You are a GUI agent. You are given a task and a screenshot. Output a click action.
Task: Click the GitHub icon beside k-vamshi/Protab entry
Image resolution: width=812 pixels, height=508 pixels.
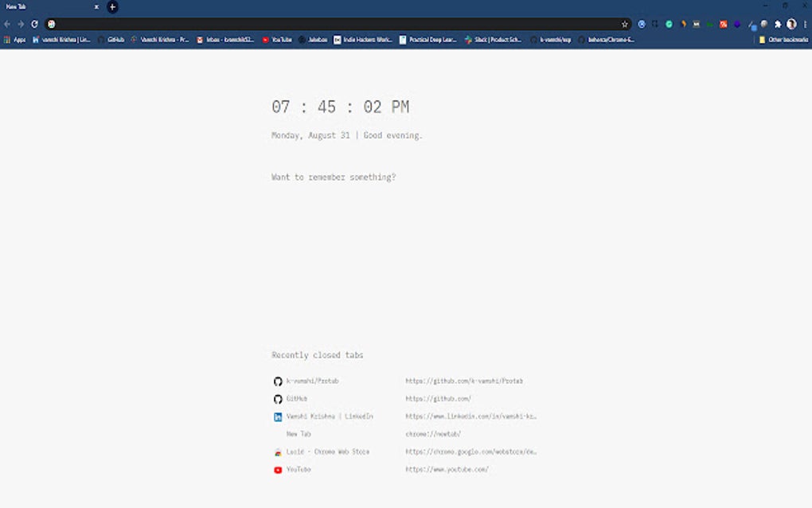(x=277, y=381)
